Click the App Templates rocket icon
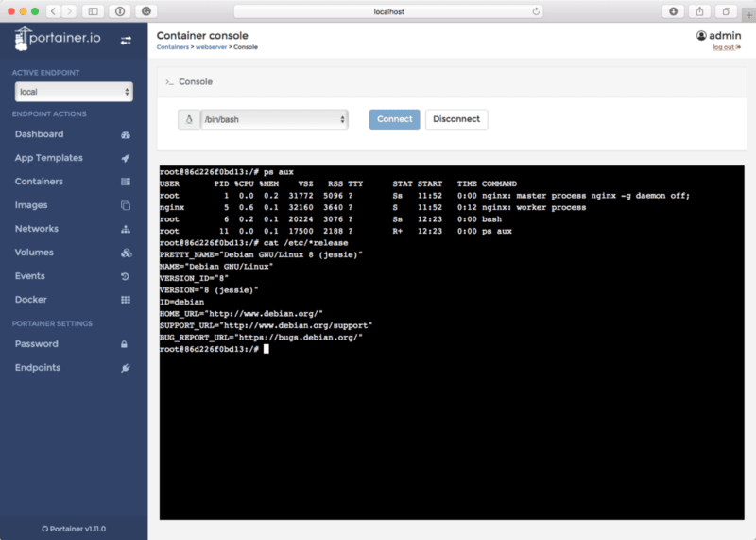 pos(126,158)
